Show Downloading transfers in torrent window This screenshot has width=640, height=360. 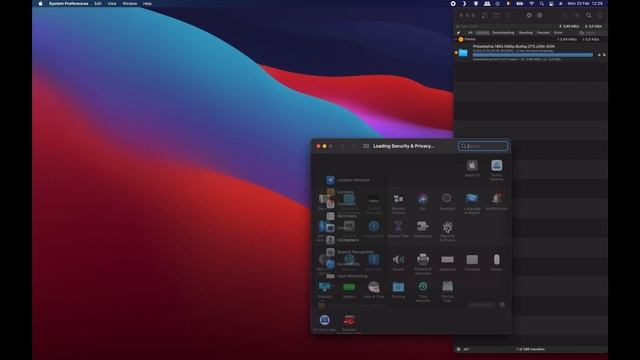point(503,33)
